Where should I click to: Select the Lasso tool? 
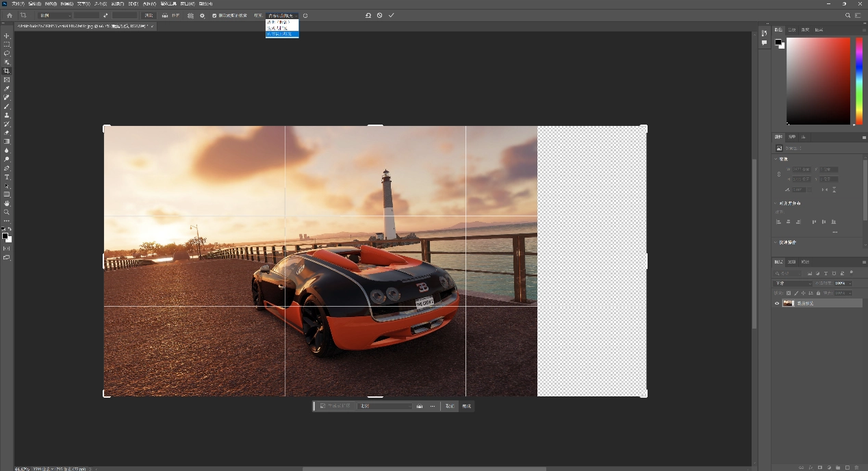[7, 53]
